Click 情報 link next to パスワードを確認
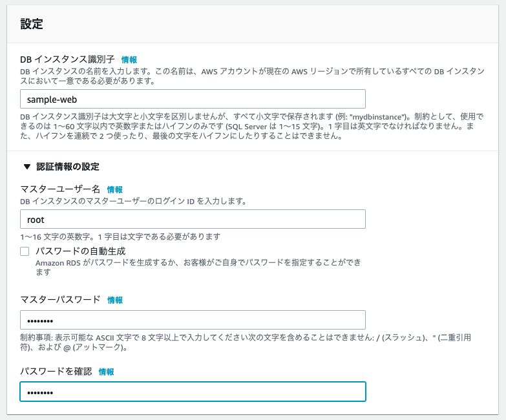This screenshot has width=506, height=420. pos(106,372)
